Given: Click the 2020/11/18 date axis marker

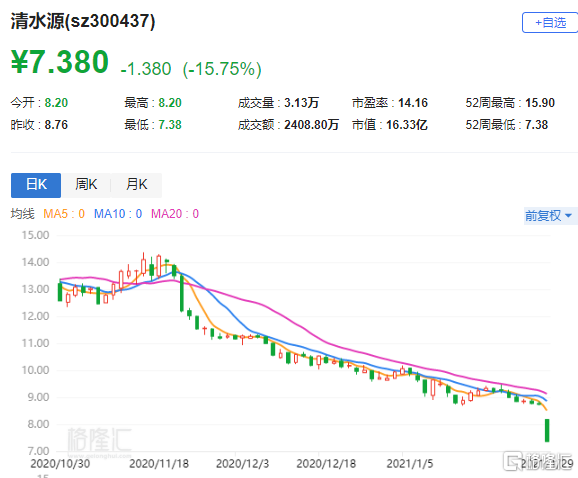Looking at the screenshot, I should [159, 463].
